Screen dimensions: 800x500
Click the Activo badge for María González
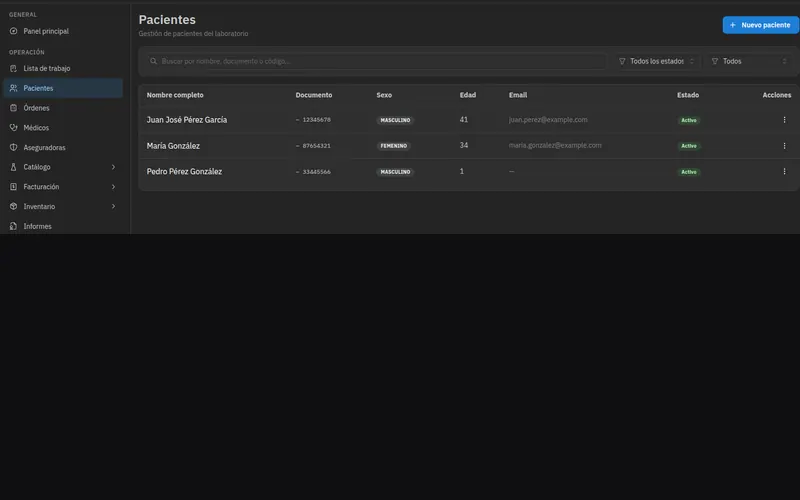[x=689, y=146]
